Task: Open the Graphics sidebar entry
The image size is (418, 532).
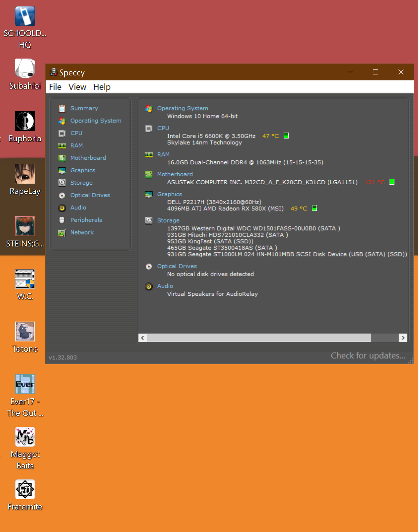Action: click(x=83, y=170)
